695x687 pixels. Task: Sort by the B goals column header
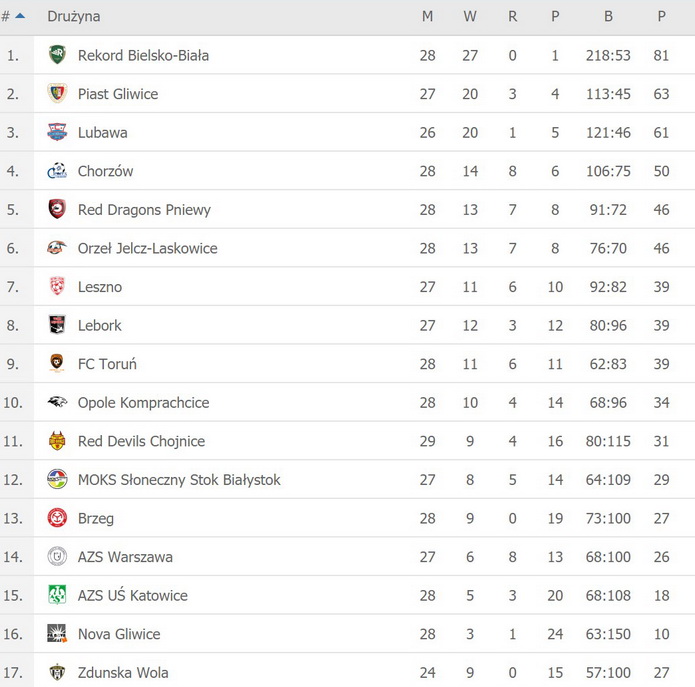608,16
